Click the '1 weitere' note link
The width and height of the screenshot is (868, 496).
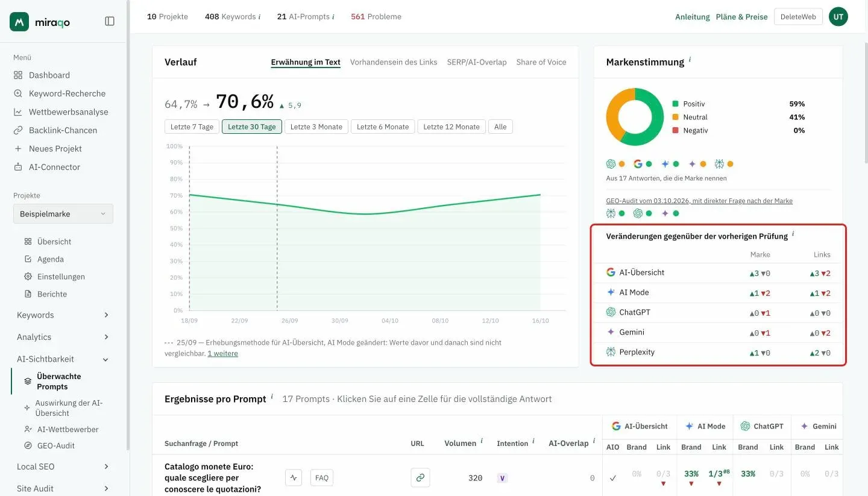click(x=223, y=354)
